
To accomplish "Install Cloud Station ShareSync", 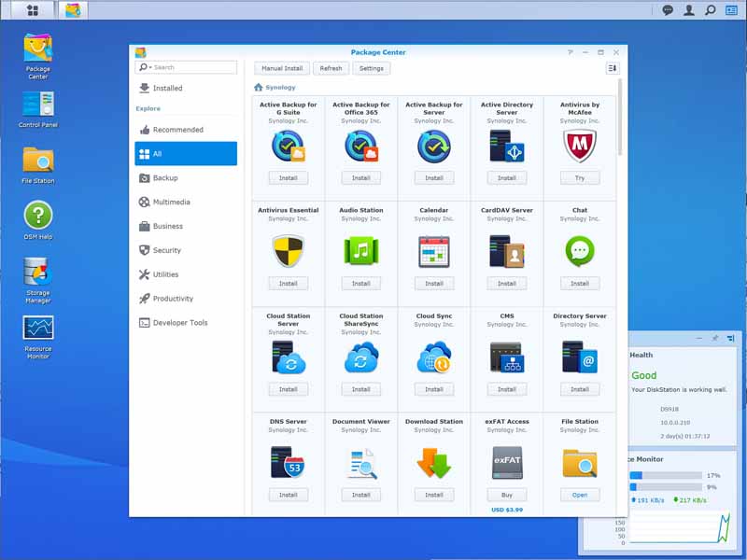I will (361, 389).
